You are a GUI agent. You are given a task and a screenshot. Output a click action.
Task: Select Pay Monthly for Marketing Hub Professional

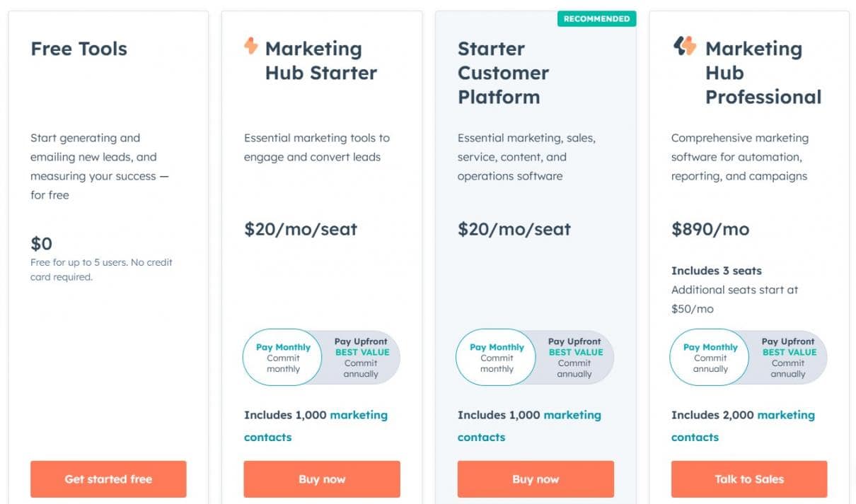(x=710, y=357)
